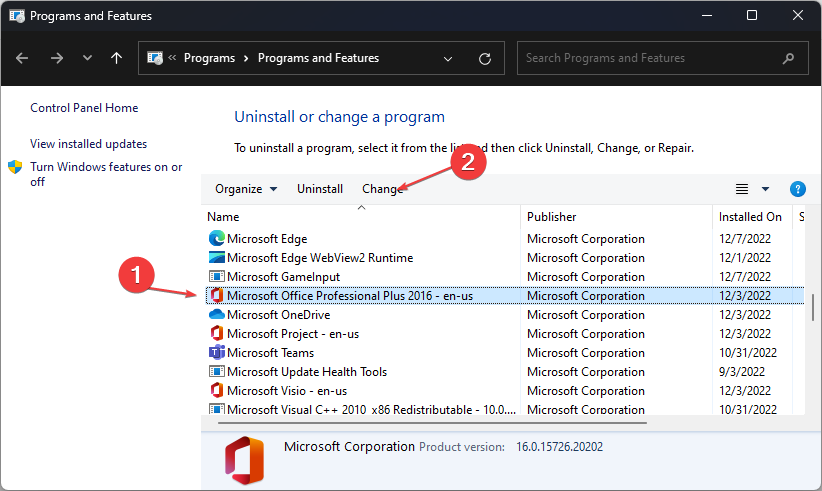
Task: Go up one folder level
Action: [x=116, y=58]
